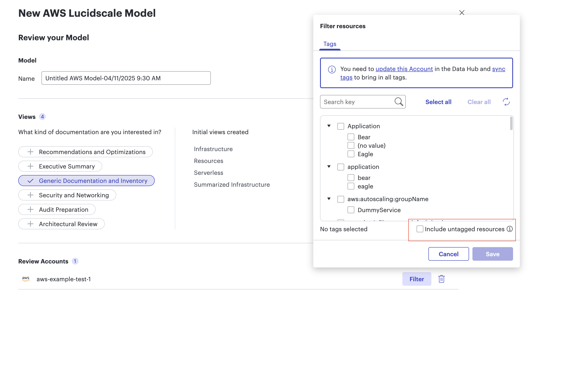
Task: Edit the model Name field
Action: click(x=126, y=78)
